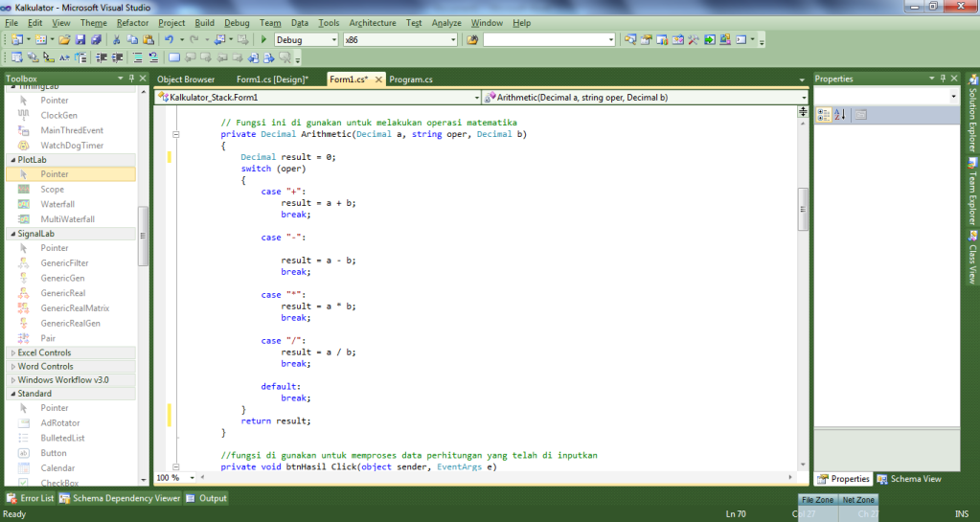The height and width of the screenshot is (522, 980).
Task: Open the Refactor menu
Action: (x=132, y=22)
